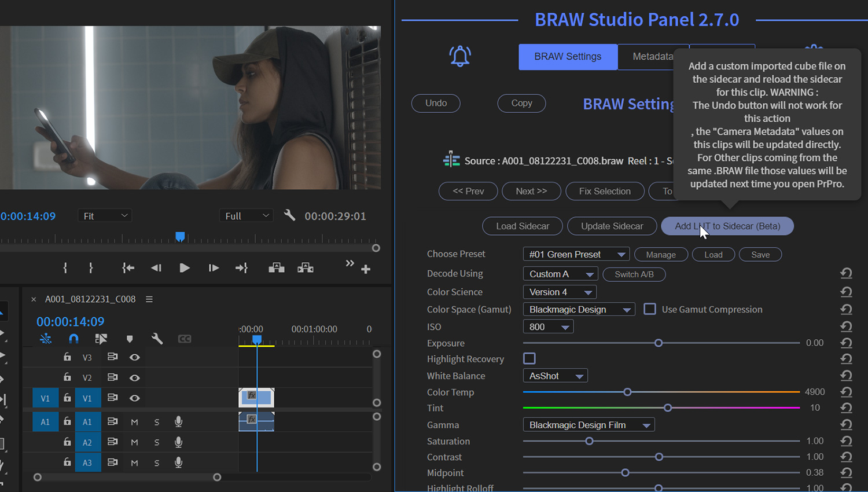Open the timeline panel hamburger menu
This screenshot has height=492, width=868.
click(x=149, y=299)
